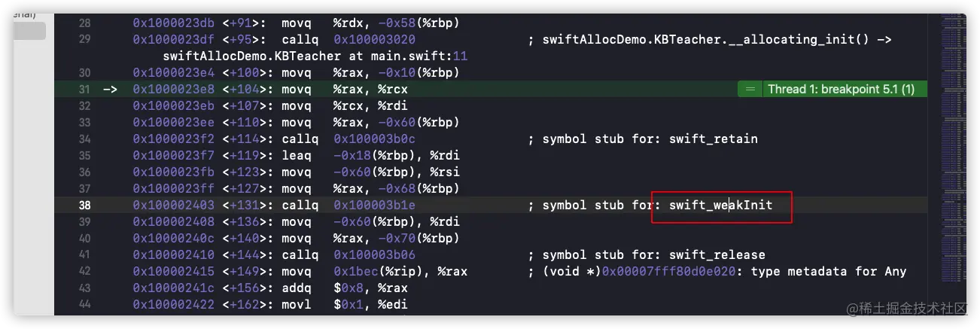Click address 0x100003020 on the callq line

(x=374, y=40)
